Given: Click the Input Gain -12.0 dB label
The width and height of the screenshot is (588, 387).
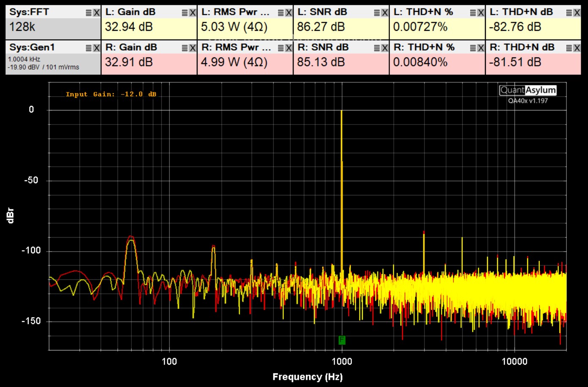Looking at the screenshot, I should click(x=111, y=94).
